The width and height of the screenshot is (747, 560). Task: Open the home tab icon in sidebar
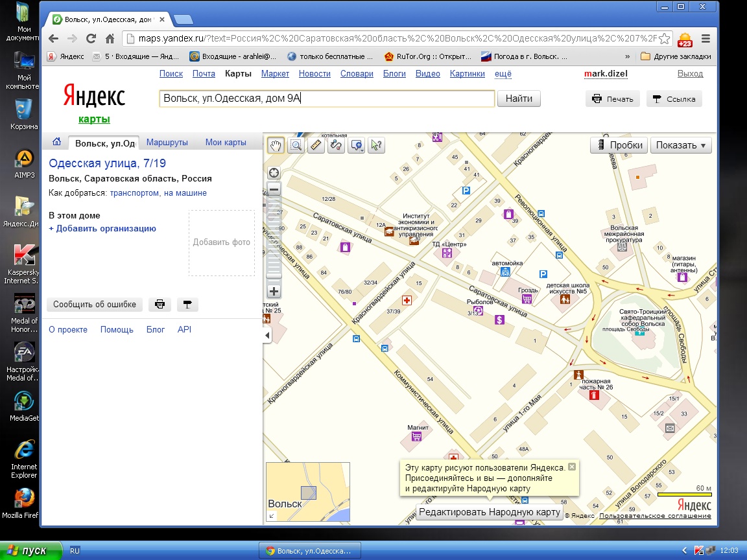pos(56,142)
